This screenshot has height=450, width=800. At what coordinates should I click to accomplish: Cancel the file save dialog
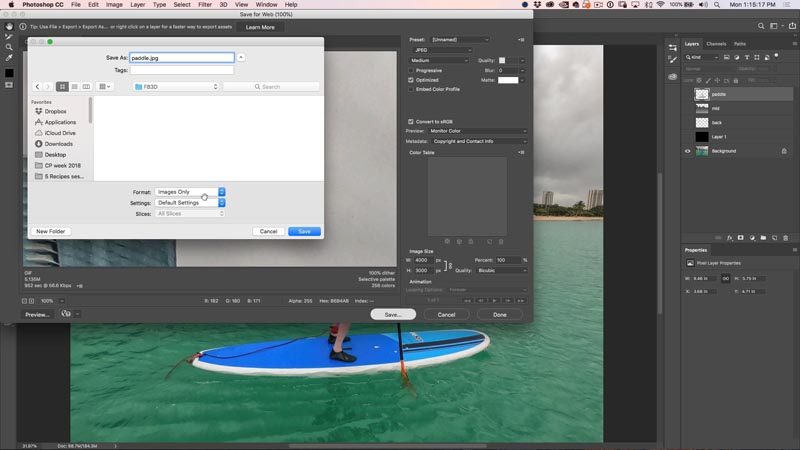coord(268,232)
